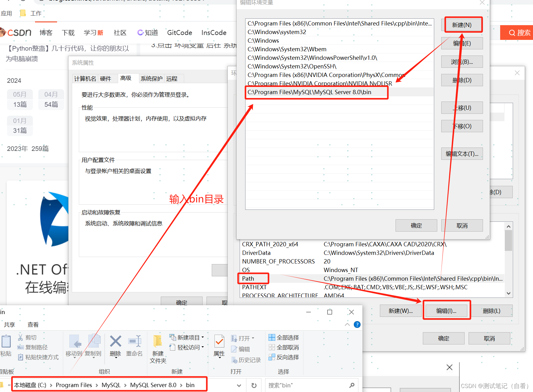Select the C:\Windows\system32 path entry
Viewport: 533px width, 392px height.
pyautogui.click(x=339, y=32)
